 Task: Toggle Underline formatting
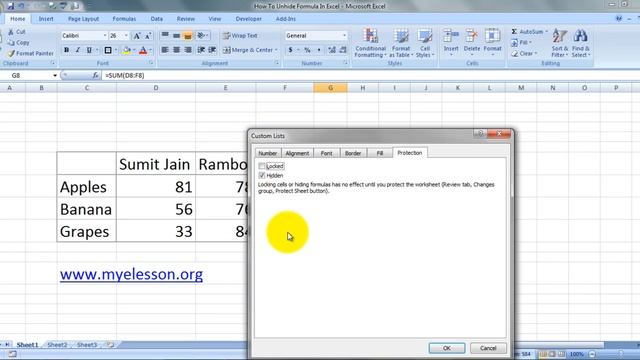pos(89,50)
